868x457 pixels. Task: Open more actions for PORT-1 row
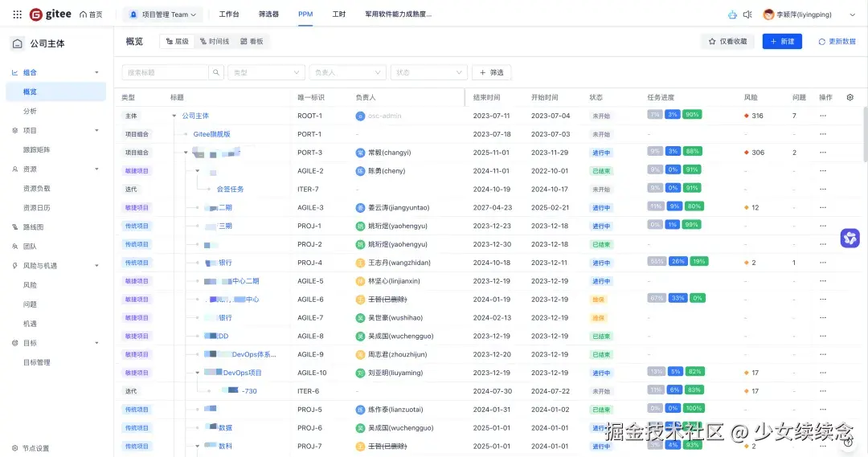823,134
